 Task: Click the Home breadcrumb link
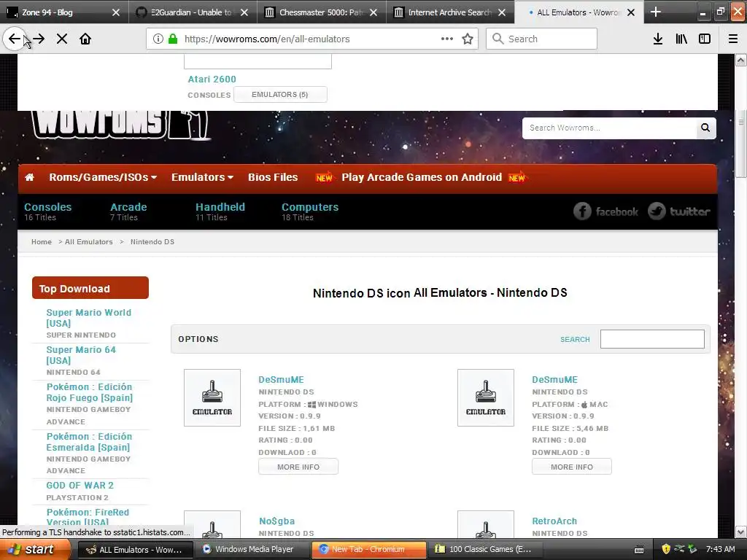click(42, 242)
